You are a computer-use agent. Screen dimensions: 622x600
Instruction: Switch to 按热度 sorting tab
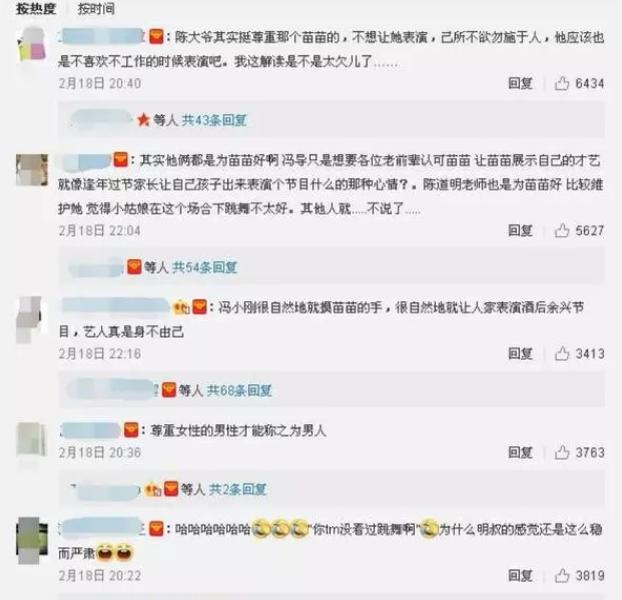click(36, 8)
